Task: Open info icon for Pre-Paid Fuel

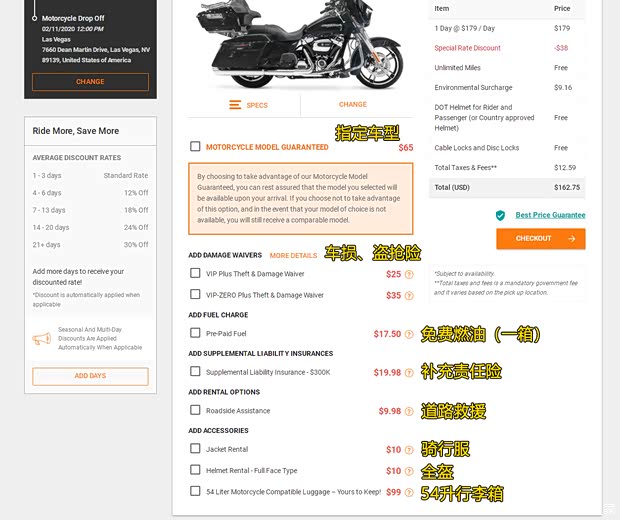Action: 409,334
